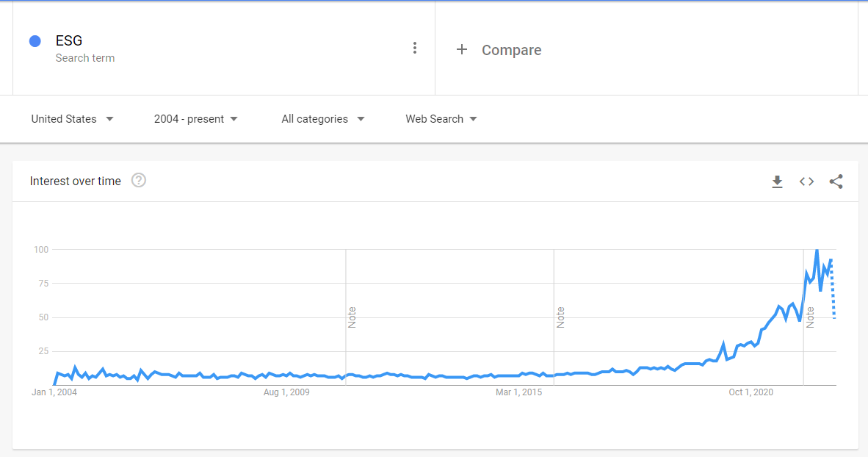Download the interest over time data
Image resolution: width=868 pixels, height=457 pixels.
tap(777, 181)
